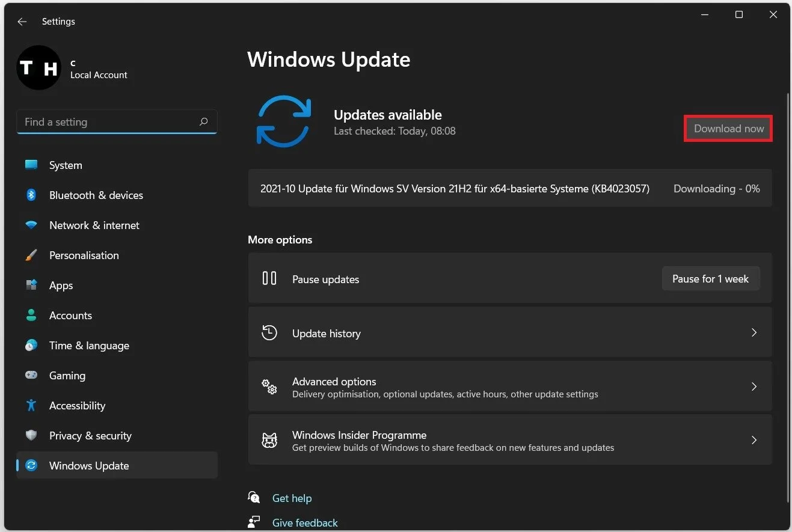Click the Gaming controller icon

coord(31,375)
